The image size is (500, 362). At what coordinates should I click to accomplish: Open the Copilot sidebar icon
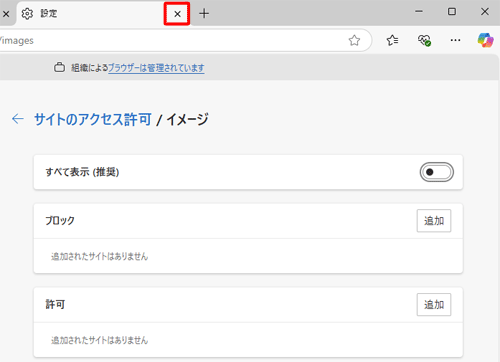tap(485, 40)
